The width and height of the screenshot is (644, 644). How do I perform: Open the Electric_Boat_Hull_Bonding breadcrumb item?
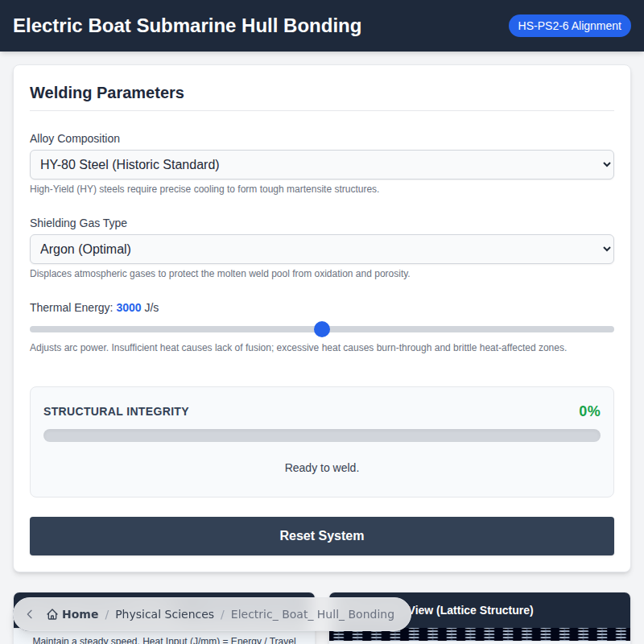tap(312, 613)
